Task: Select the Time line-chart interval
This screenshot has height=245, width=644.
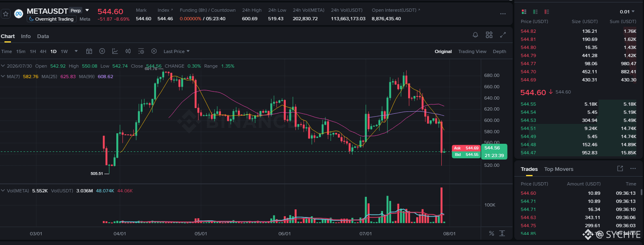Action: click(x=6, y=51)
